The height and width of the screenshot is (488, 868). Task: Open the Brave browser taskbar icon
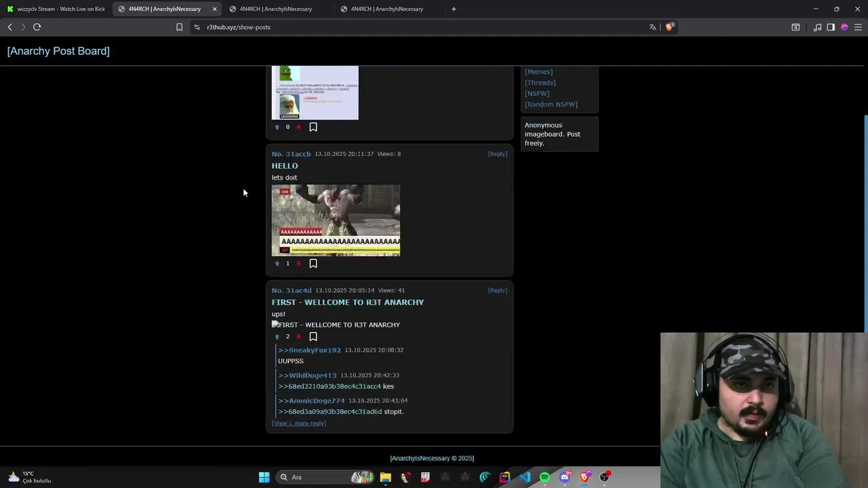(585, 477)
